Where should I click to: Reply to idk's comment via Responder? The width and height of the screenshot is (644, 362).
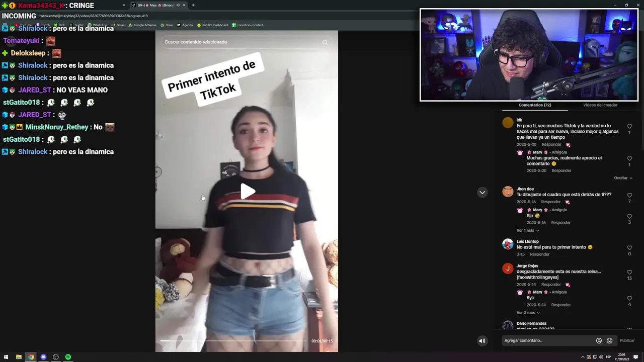pos(551,145)
